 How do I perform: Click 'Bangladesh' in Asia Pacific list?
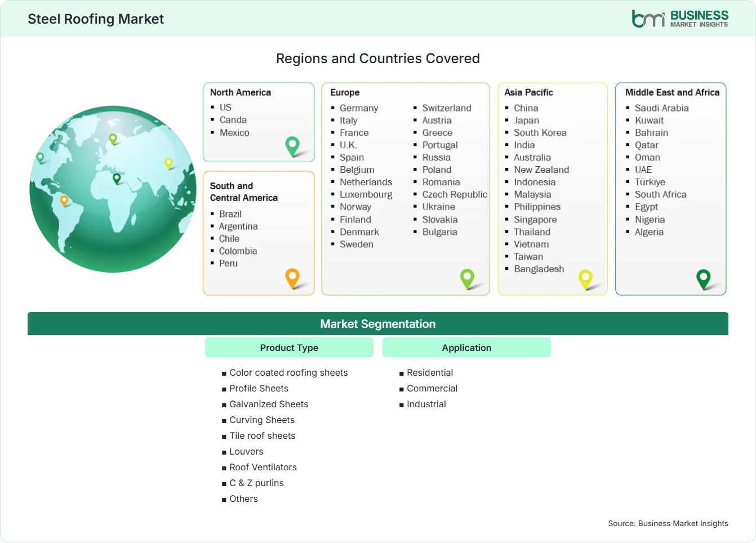[539, 269]
